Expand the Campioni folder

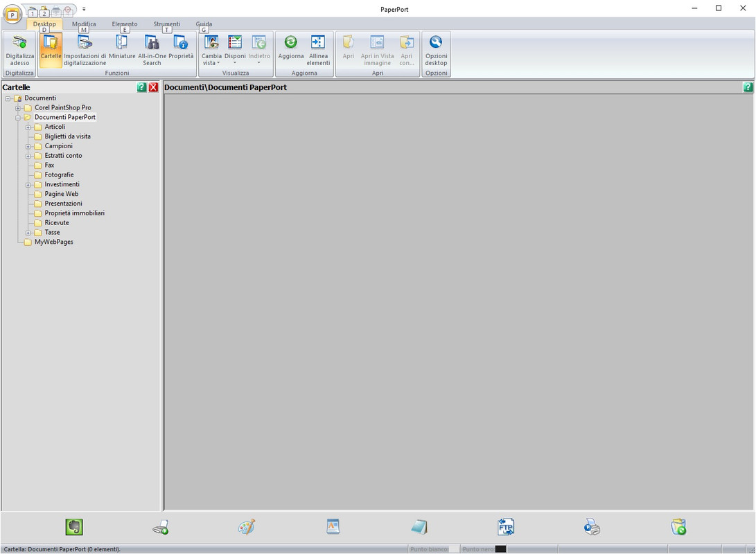coord(28,146)
